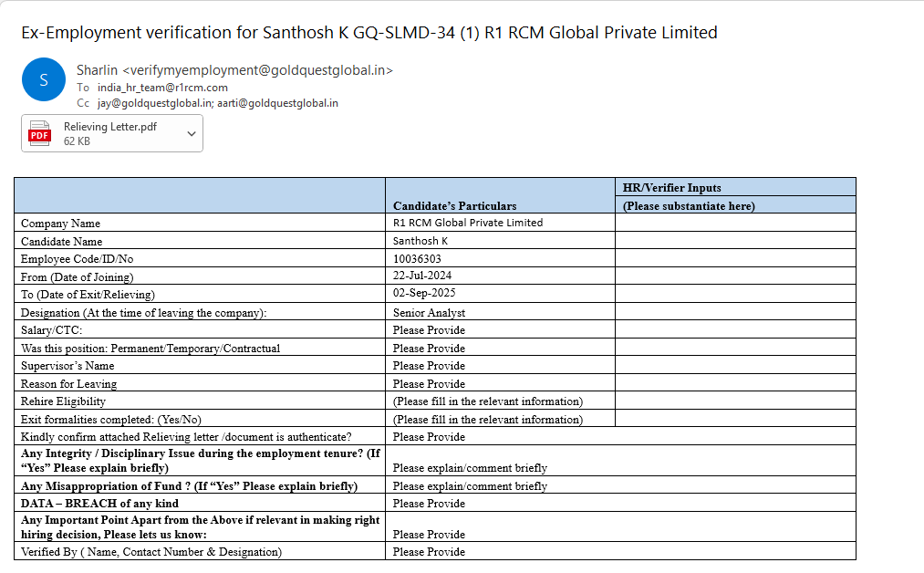This screenshot has height=573, width=924.
Task: Click 'To (Date of Exit/Relieving)' label
Action: coord(88,294)
